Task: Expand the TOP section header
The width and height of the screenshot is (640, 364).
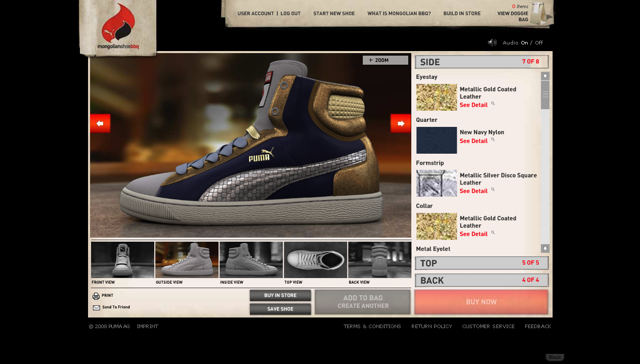Action: [482, 263]
